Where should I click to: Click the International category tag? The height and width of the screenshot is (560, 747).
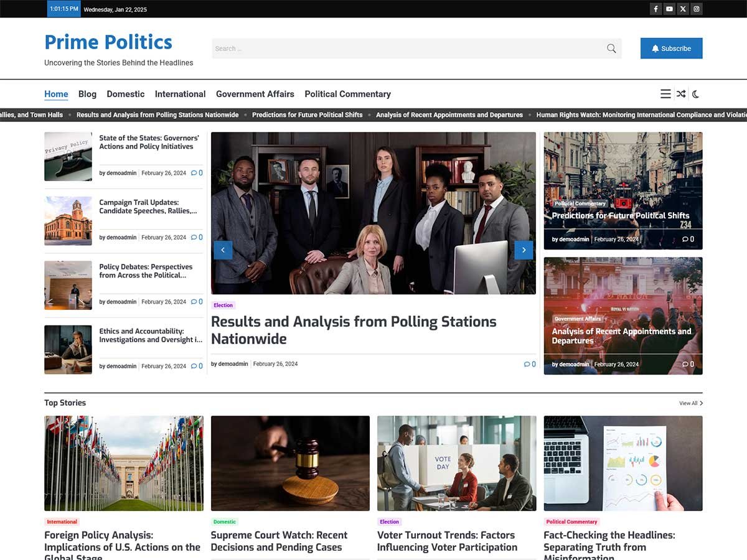[62, 522]
